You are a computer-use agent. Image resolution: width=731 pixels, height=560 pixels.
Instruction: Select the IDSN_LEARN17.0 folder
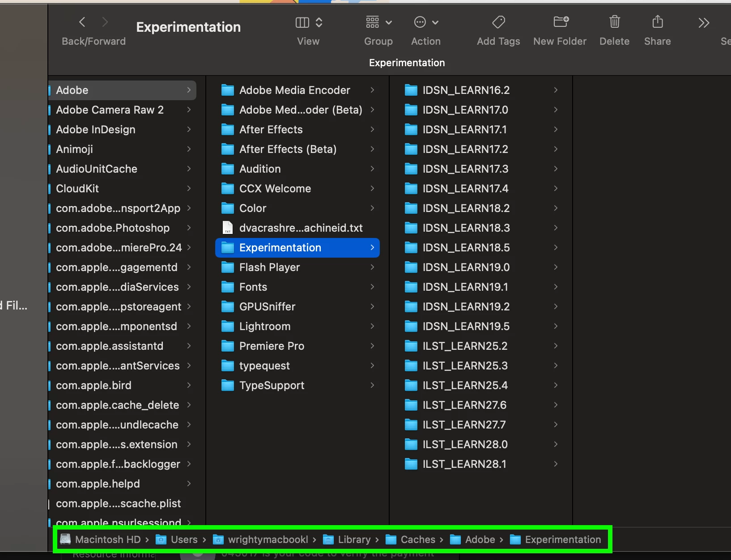[481, 110]
